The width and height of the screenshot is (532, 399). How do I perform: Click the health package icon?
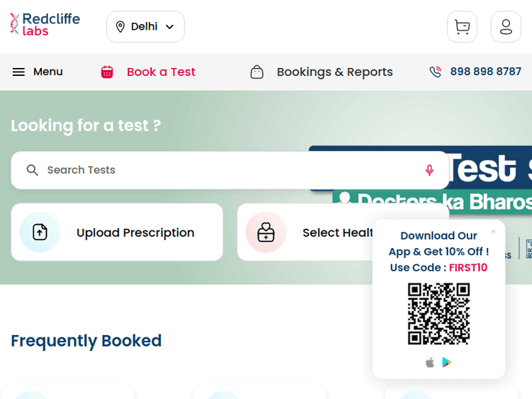pos(266,232)
